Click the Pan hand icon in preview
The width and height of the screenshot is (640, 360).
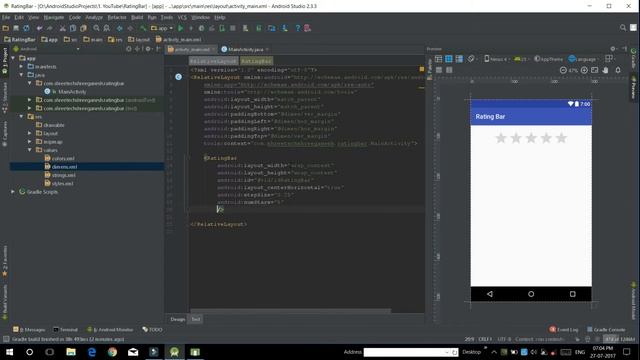tap(606, 70)
